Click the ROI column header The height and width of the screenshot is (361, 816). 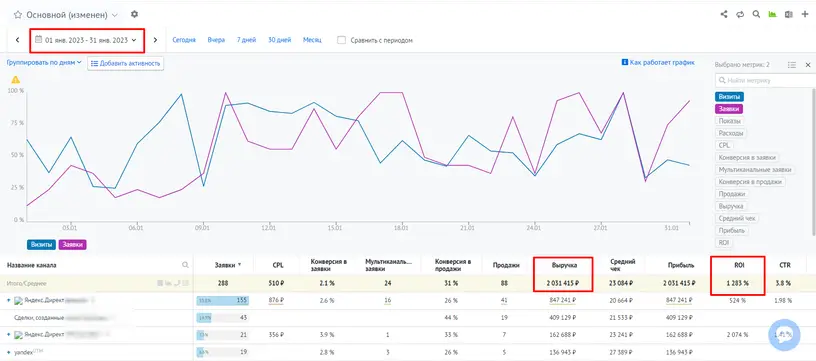(x=739, y=265)
